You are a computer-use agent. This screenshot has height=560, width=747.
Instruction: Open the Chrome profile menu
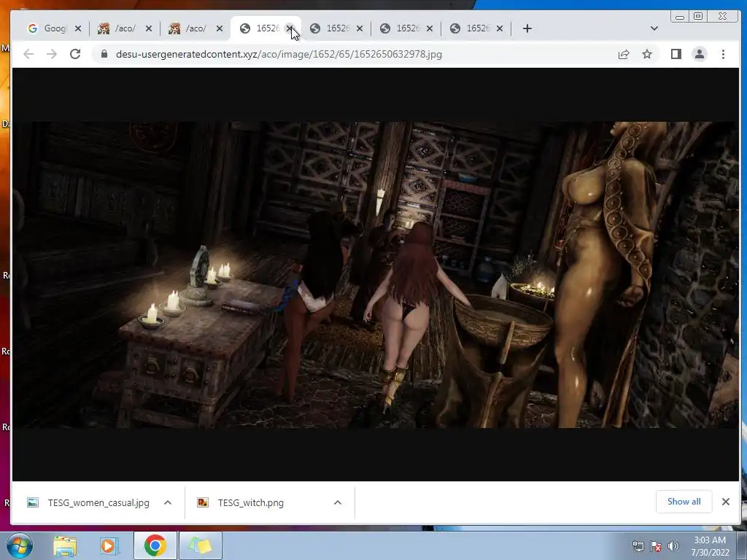coord(700,54)
